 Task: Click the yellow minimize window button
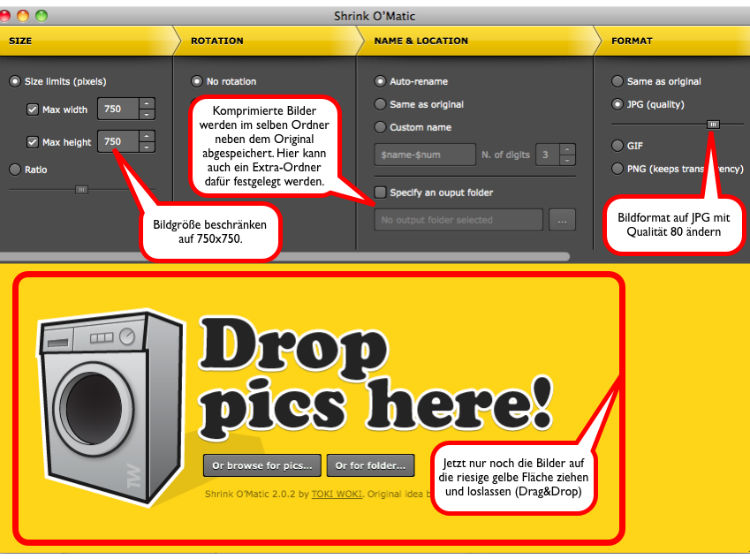click(x=23, y=16)
